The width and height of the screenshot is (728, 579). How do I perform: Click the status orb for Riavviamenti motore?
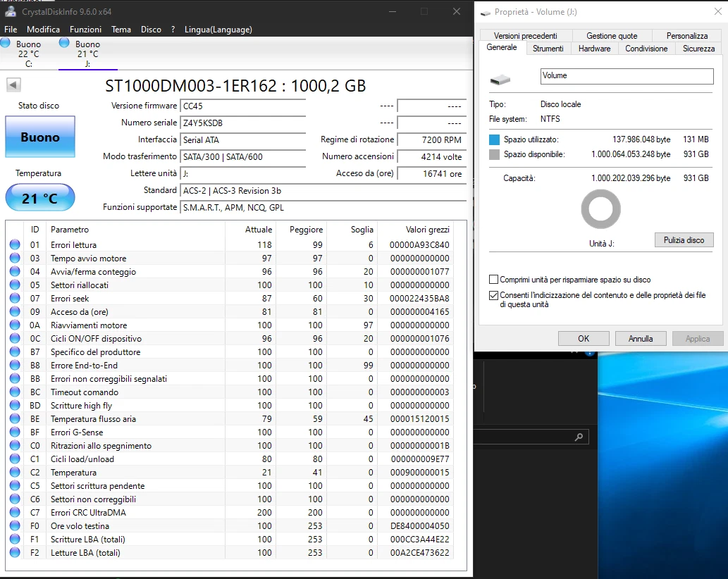click(15, 325)
